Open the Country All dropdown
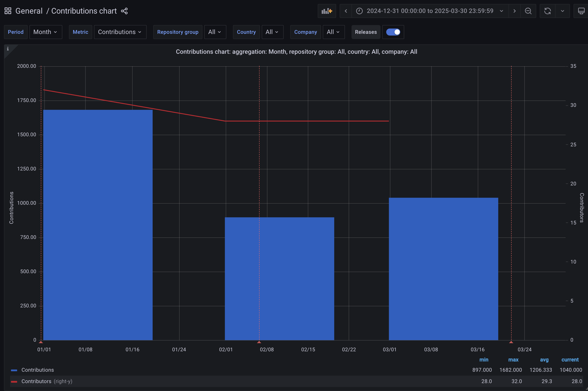 272,32
